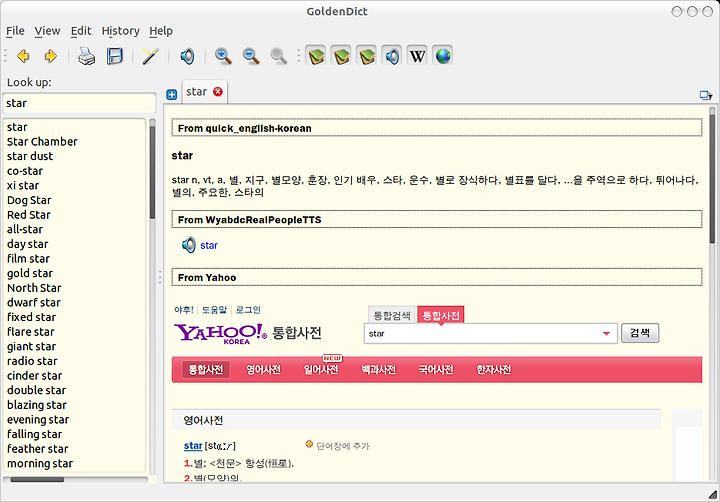The image size is (720, 502).
Task: Select North Star in the word list
Action: click(34, 288)
